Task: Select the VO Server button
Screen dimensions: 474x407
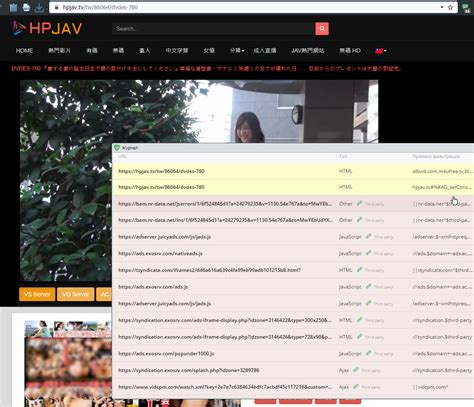Action: (76, 294)
